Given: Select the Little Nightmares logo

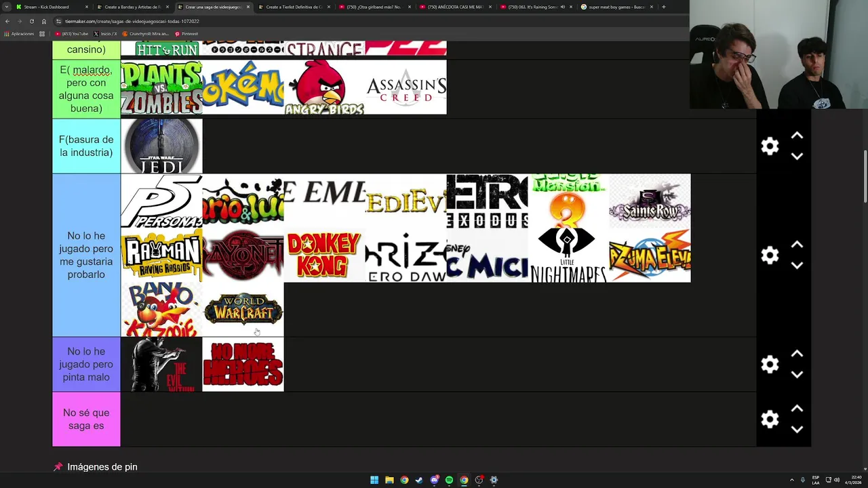Looking at the screenshot, I should [568, 256].
